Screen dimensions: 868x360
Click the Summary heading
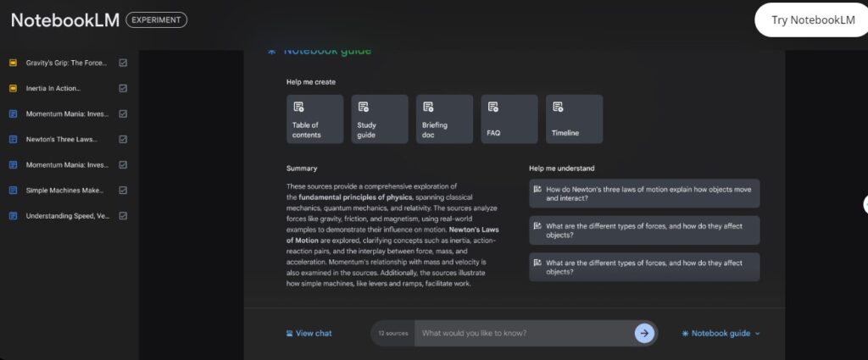tap(302, 169)
